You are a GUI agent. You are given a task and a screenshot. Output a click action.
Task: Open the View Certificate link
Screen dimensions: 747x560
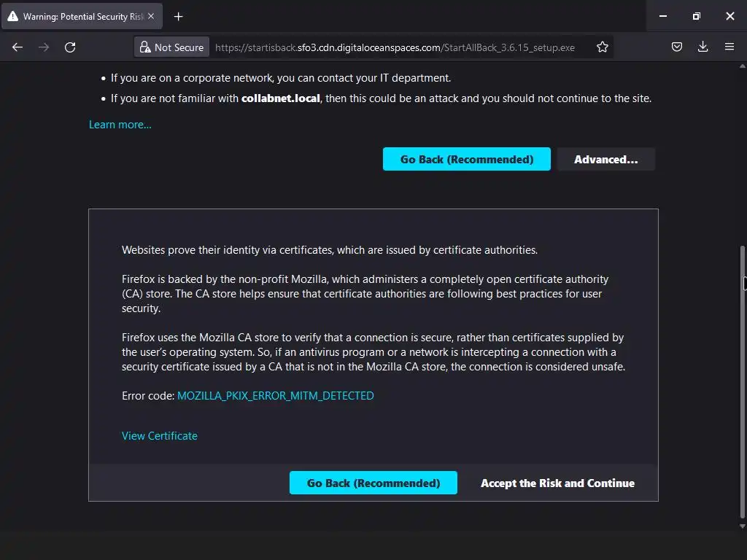pyautogui.click(x=160, y=436)
